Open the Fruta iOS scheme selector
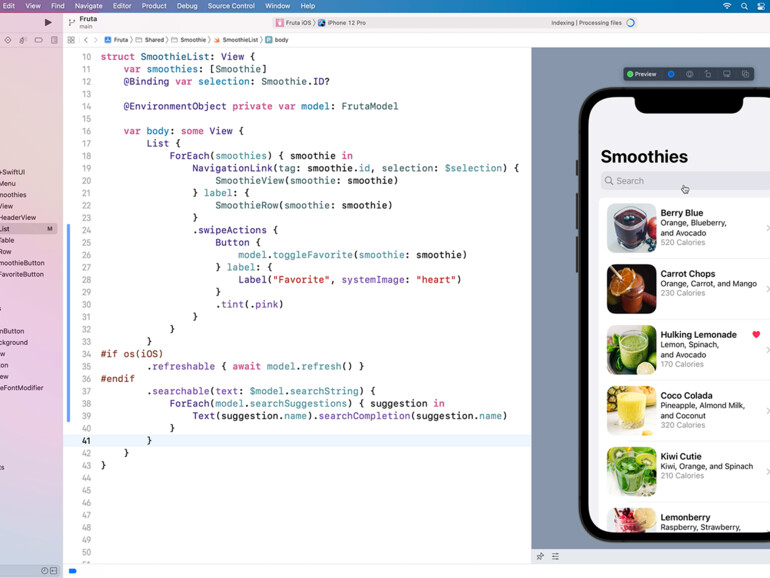Screen dimensions: 770x578 pos(294,23)
